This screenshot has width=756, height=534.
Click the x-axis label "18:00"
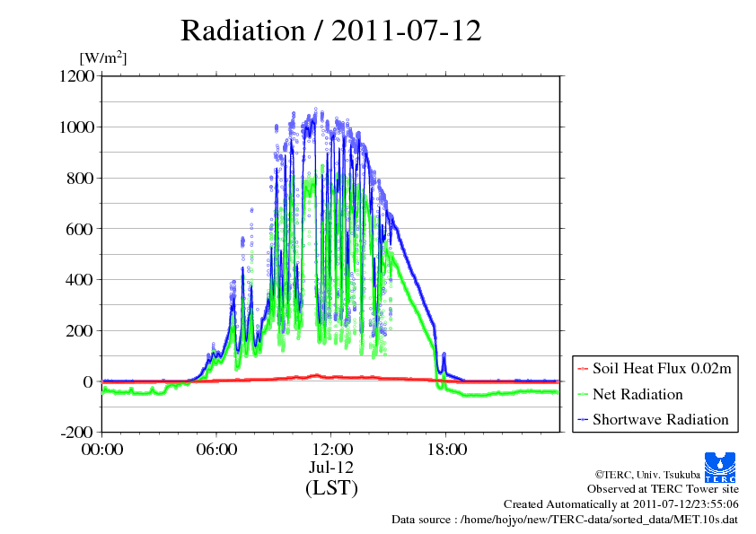(446, 450)
